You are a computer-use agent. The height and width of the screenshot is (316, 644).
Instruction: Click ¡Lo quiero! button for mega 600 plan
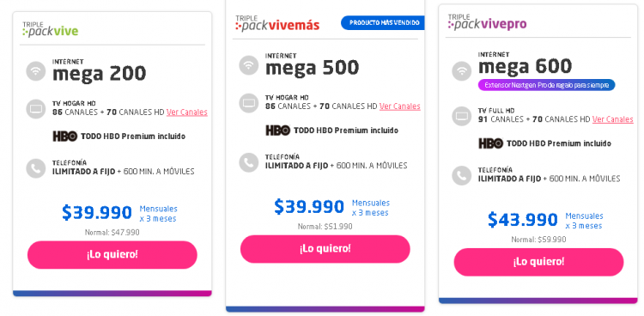(538, 262)
